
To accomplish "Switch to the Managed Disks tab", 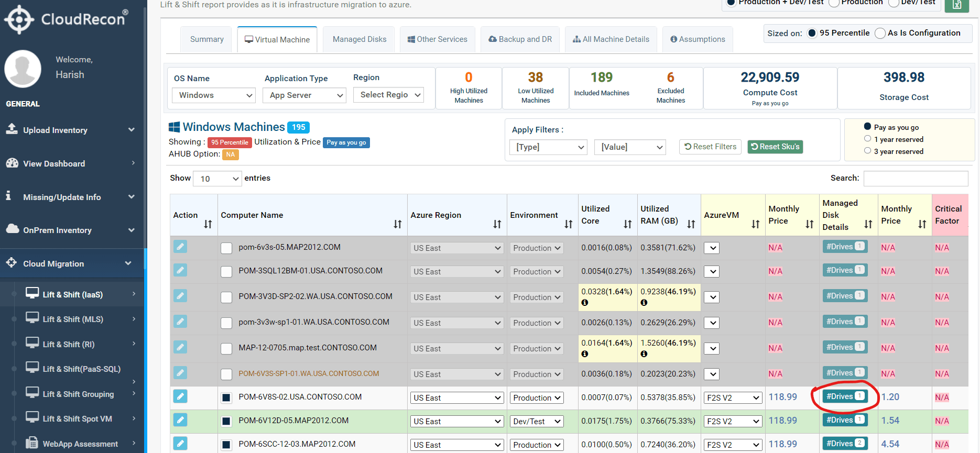I will point(360,39).
